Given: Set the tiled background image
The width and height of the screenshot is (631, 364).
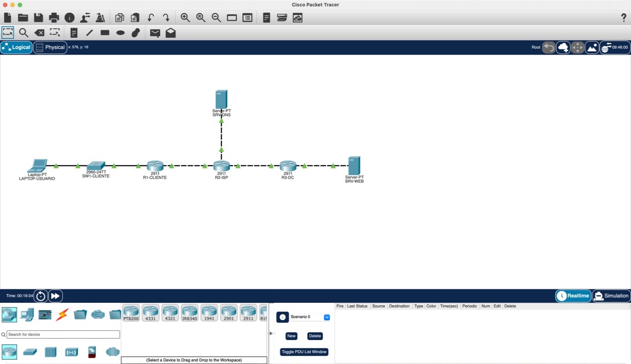Looking at the screenshot, I should (x=592, y=47).
